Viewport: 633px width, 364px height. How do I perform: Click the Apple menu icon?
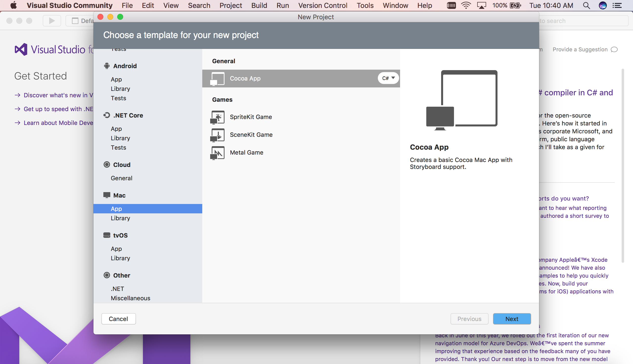coord(14,5)
